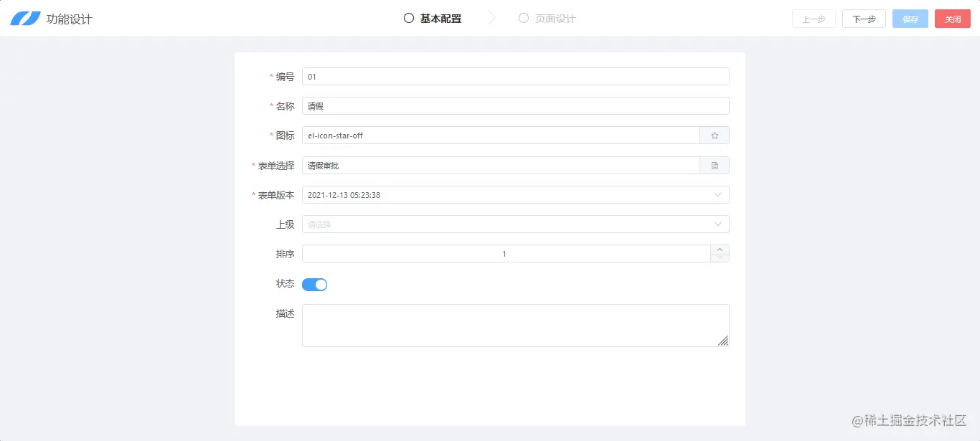Expand the 表单版本 version dropdown
This screenshot has width=980, height=441.
pyautogui.click(x=515, y=194)
